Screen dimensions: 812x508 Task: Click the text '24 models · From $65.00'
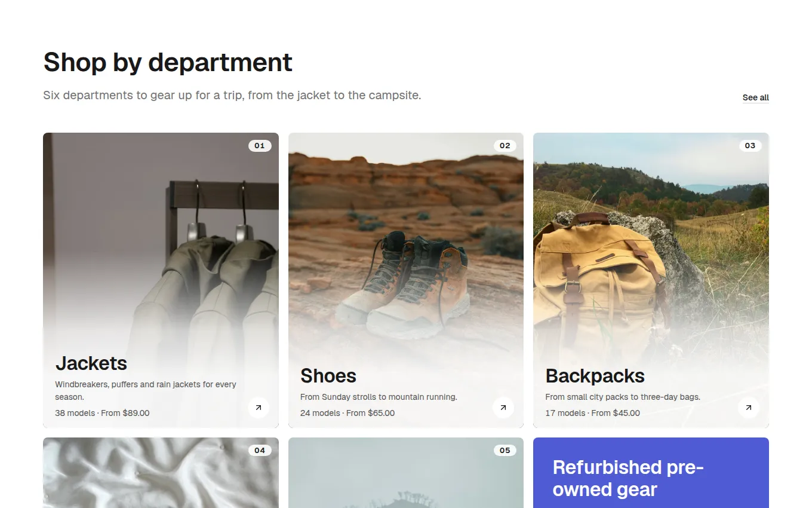347,413
